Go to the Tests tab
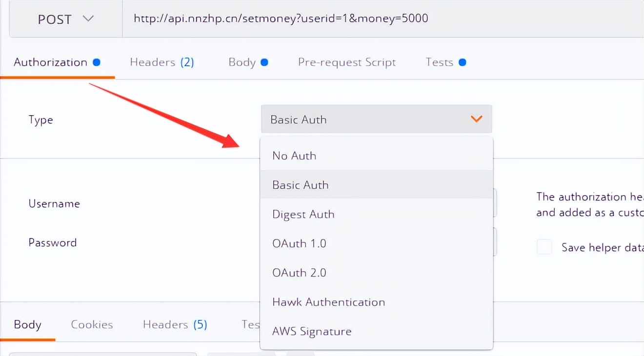The height and width of the screenshot is (356, 644). tap(440, 62)
